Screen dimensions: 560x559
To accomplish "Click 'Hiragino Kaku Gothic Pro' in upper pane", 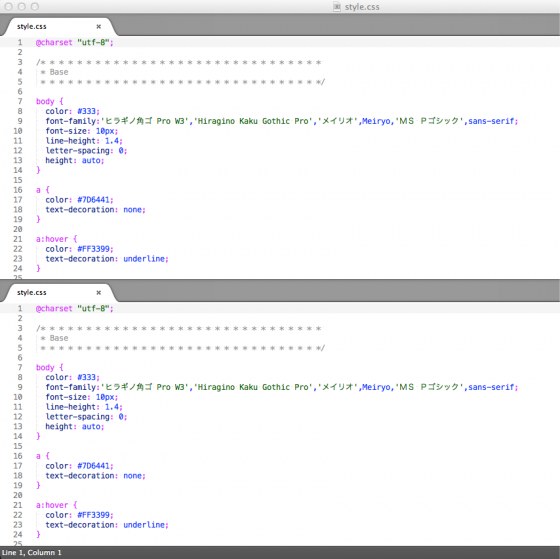I will [x=253, y=121].
